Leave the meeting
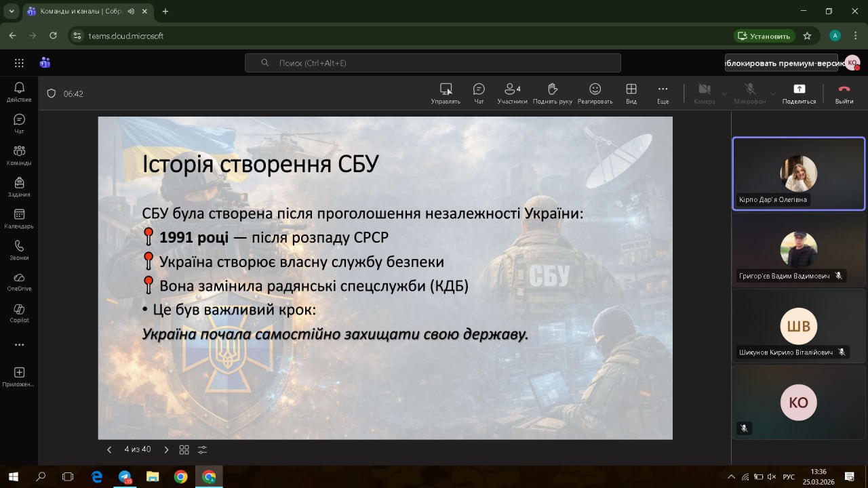This screenshot has width=868, height=488. click(844, 93)
